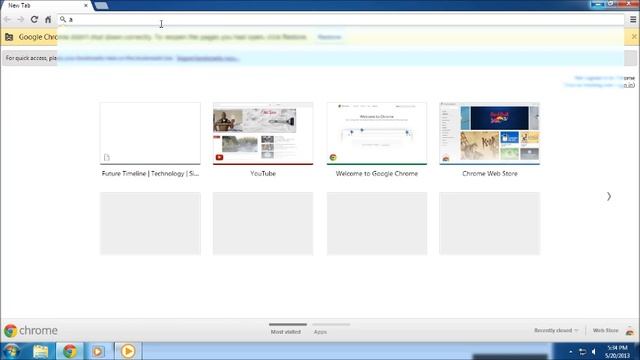Click the 'YouTube' tile label
The height and width of the screenshot is (360, 640).
tap(263, 173)
